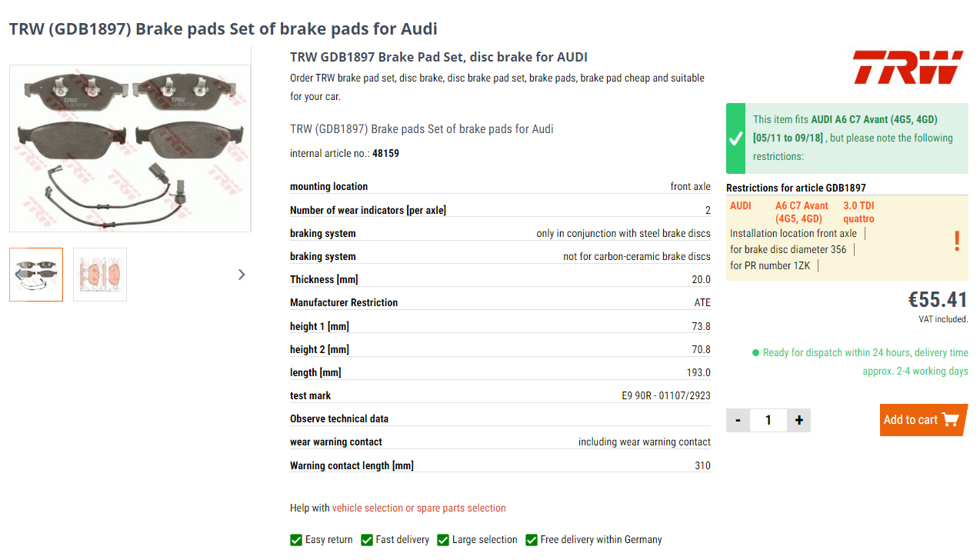Decrease quantity with the minus button
Image resolution: width=980 pixels, height=560 pixels.
(x=738, y=420)
